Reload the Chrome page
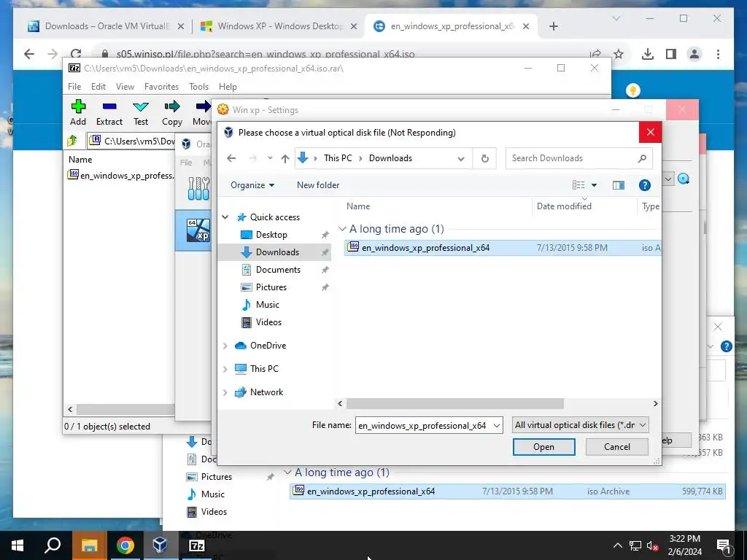The height and width of the screenshot is (560, 747). [x=76, y=54]
